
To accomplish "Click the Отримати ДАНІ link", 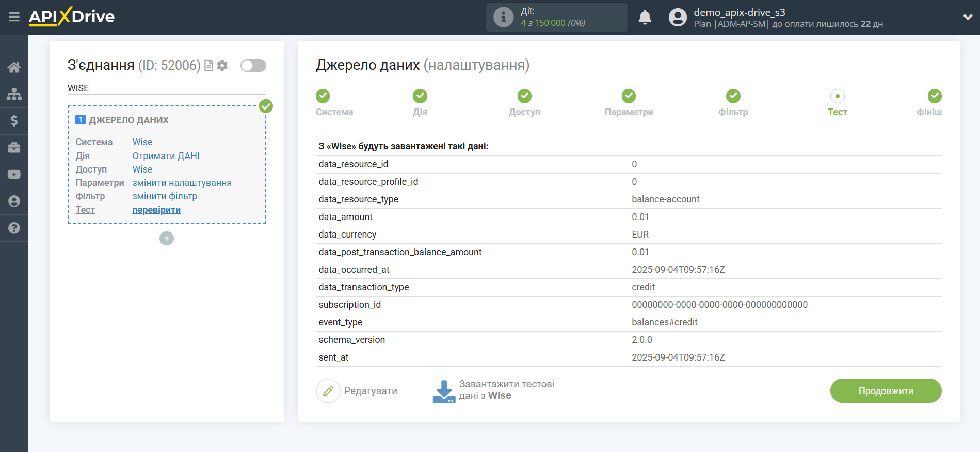I will tap(166, 156).
